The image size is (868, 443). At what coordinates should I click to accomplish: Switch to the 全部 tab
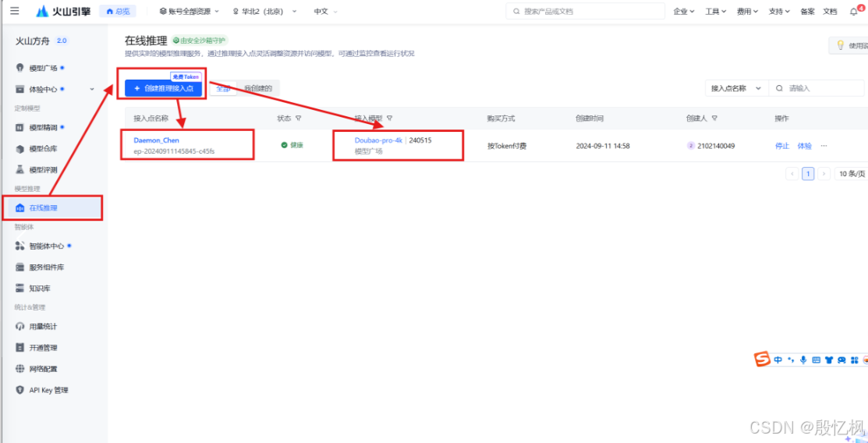[x=223, y=88]
